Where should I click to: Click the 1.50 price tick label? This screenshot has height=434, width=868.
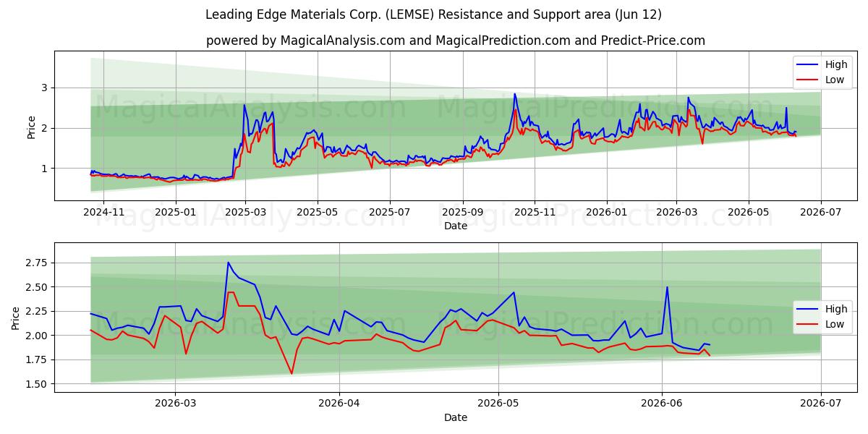click(36, 384)
